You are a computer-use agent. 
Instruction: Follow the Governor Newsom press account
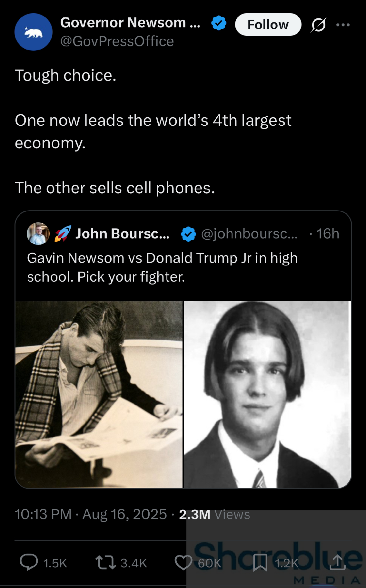pos(268,24)
